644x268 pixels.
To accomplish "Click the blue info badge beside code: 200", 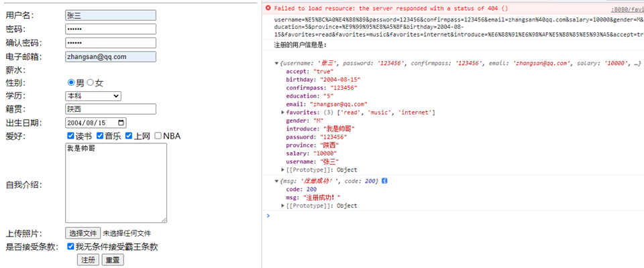I will [384, 182].
